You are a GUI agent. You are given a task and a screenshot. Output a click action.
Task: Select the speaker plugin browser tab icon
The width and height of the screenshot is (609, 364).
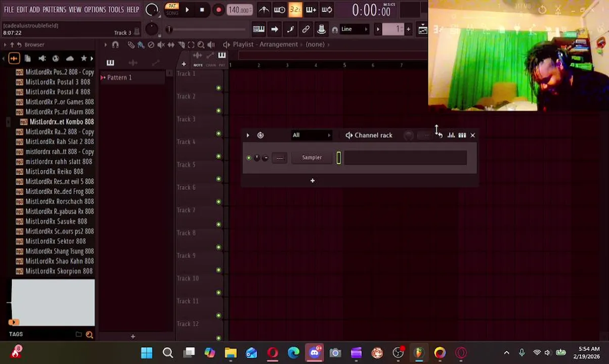pos(42,59)
